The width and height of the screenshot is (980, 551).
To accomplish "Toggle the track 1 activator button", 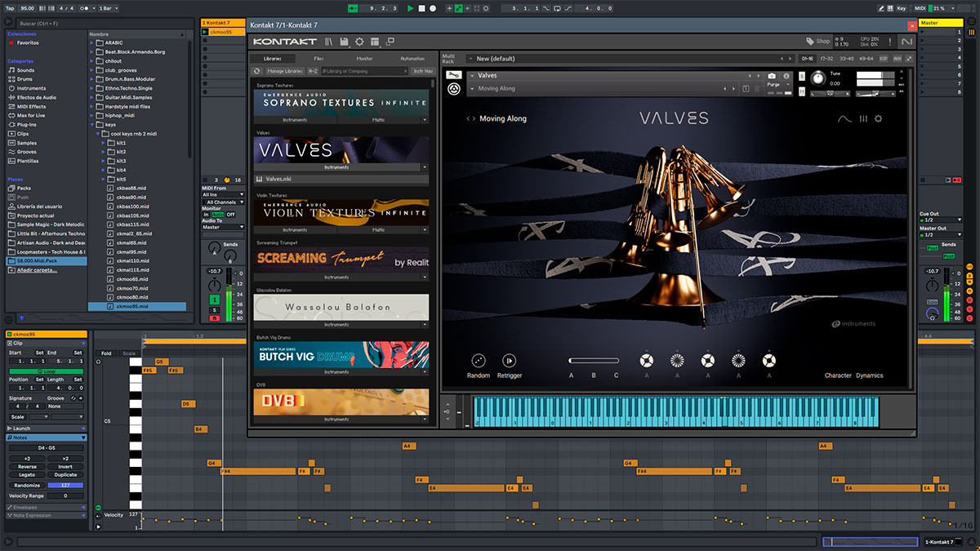I will pyautogui.click(x=214, y=300).
